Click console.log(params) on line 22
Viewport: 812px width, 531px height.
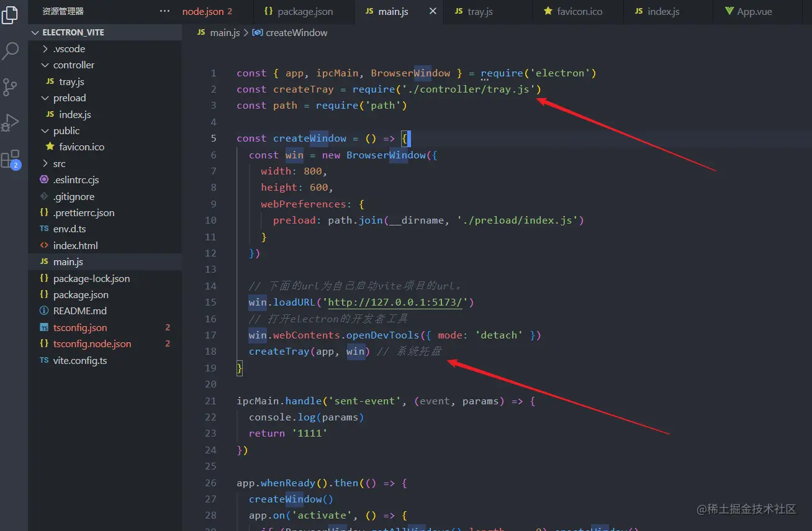click(x=306, y=417)
